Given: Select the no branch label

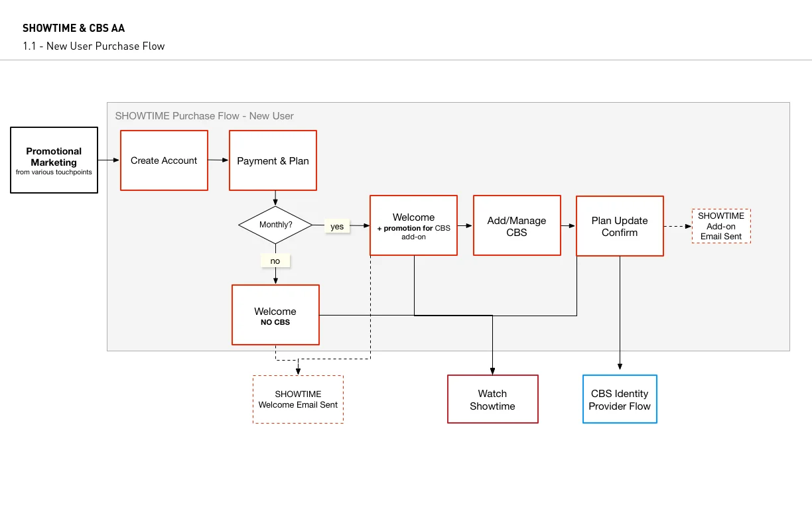Looking at the screenshot, I should click(275, 261).
